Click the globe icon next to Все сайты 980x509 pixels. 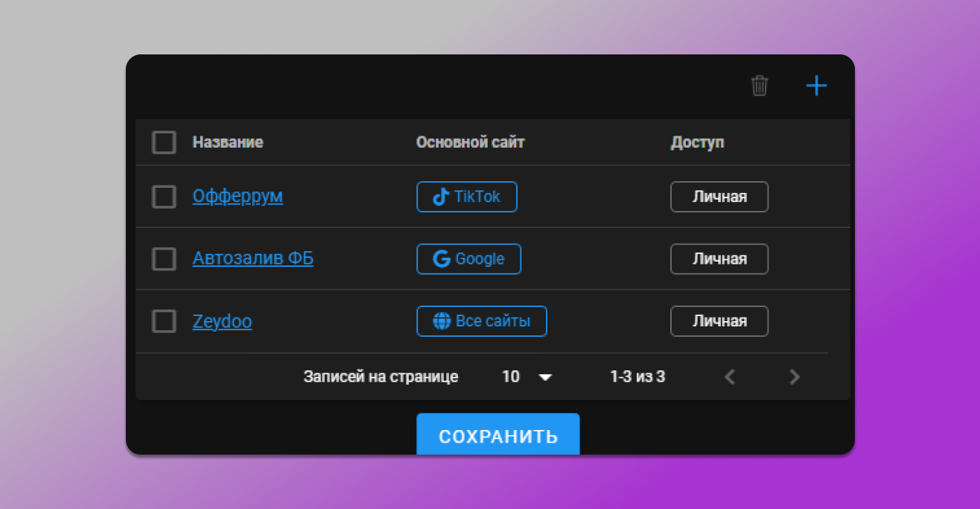point(442,320)
